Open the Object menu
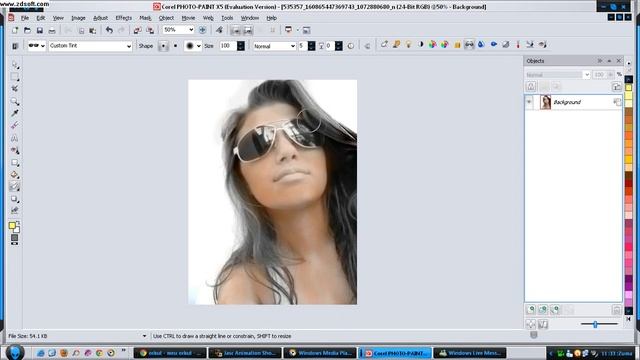This screenshot has width=640, height=360. [166, 18]
